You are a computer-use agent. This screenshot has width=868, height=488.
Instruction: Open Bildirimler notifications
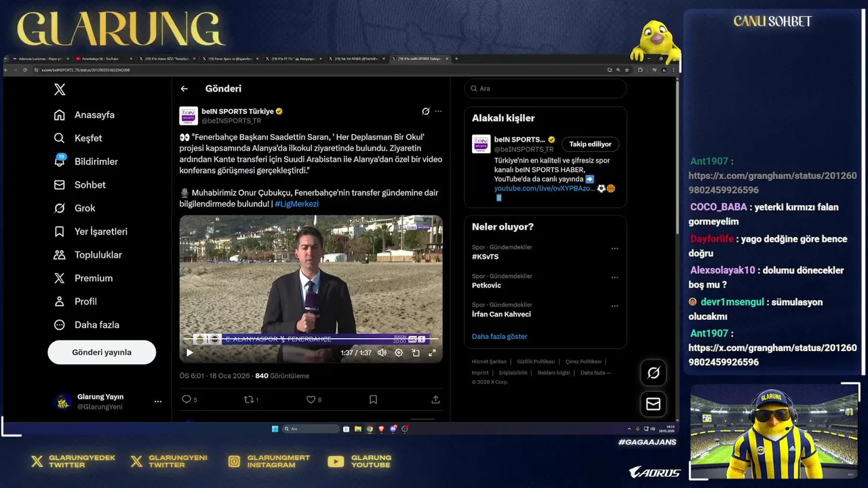click(x=85, y=161)
